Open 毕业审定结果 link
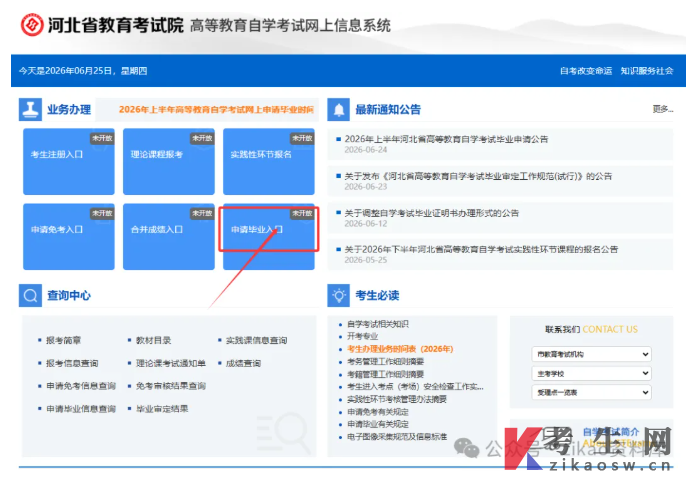The height and width of the screenshot is (484, 686). (x=162, y=409)
